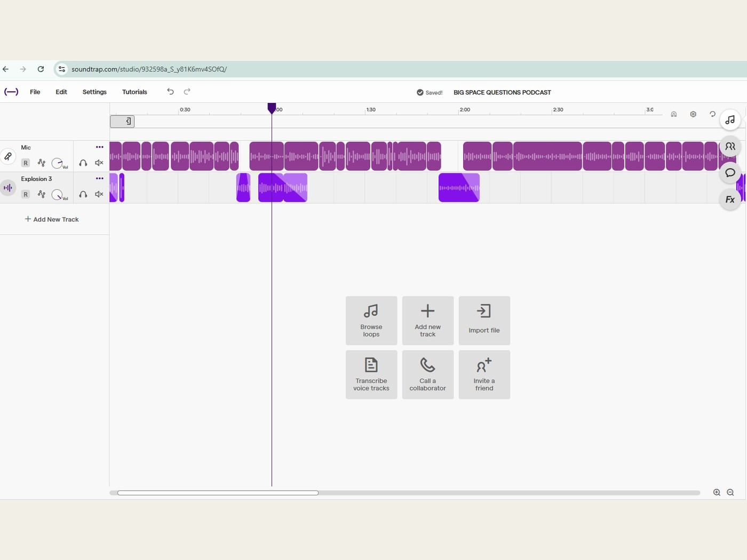Image resolution: width=747 pixels, height=560 pixels.
Task: Click the Soundtrap logo icon
Action: pos(11,92)
